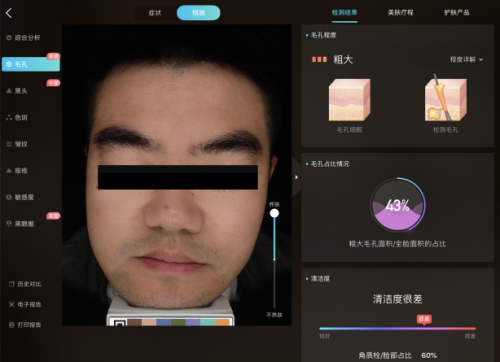Screen dimensions: 500x362
Task: Select the 毛孔 pore item in sidebar
Action: pyautogui.click(x=31, y=64)
